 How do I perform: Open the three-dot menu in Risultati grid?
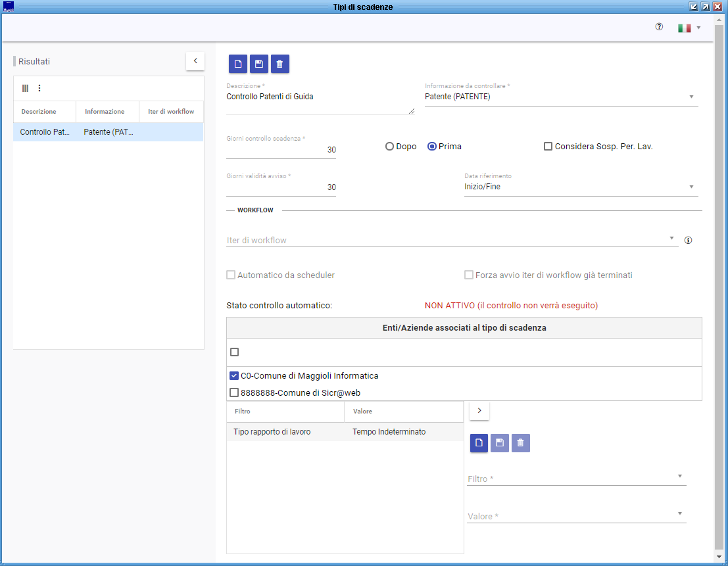click(x=39, y=88)
